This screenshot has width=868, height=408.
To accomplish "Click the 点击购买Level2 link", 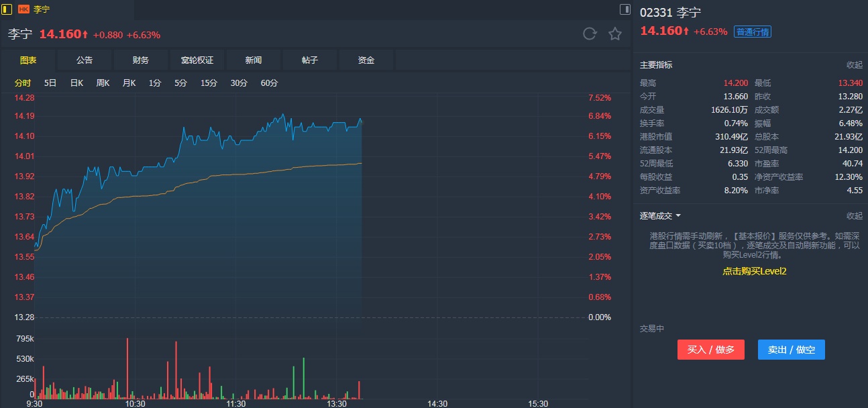I will click(754, 271).
